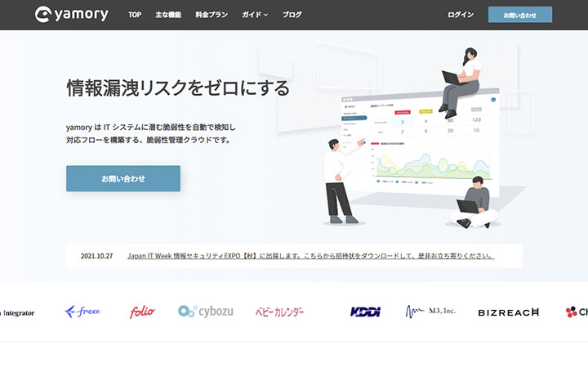The height and width of the screenshot is (368, 588).
Task: Click the cybozu company logo
Action: tap(207, 312)
